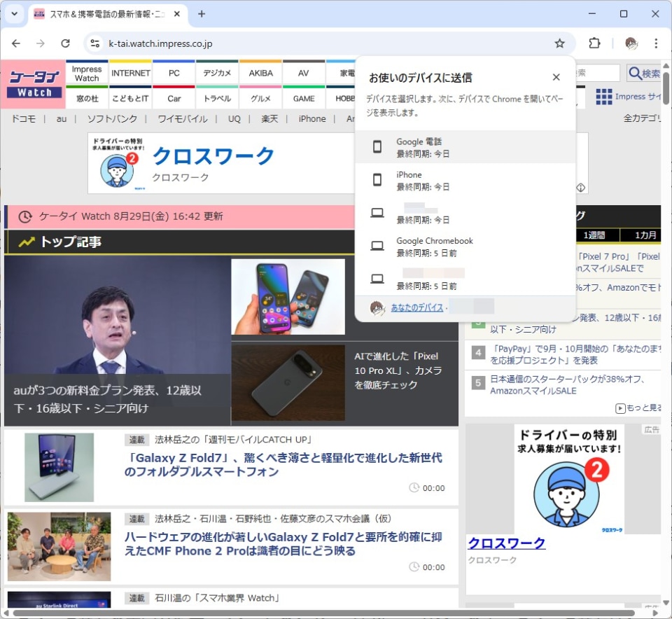
Task: Go back with the browser back arrow
Action: pos(16,43)
